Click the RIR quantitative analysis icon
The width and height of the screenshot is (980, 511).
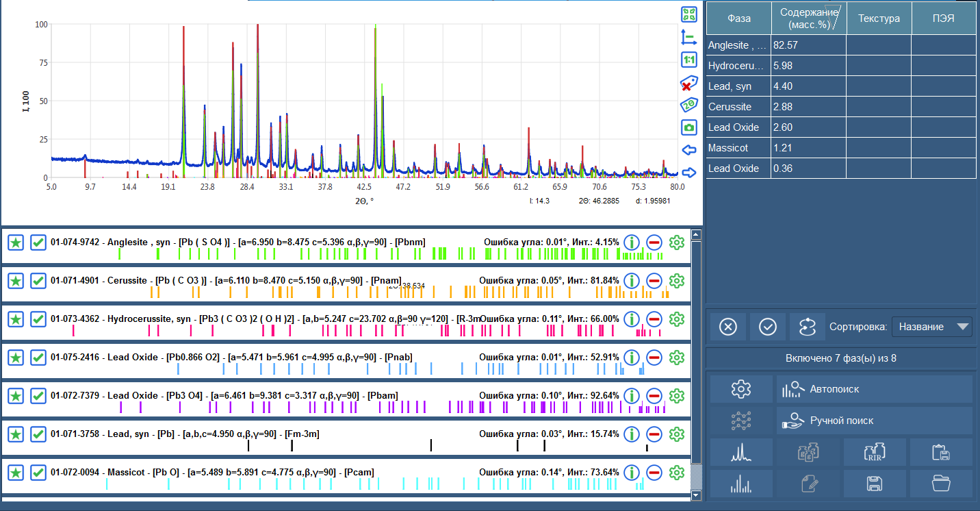[x=875, y=452]
